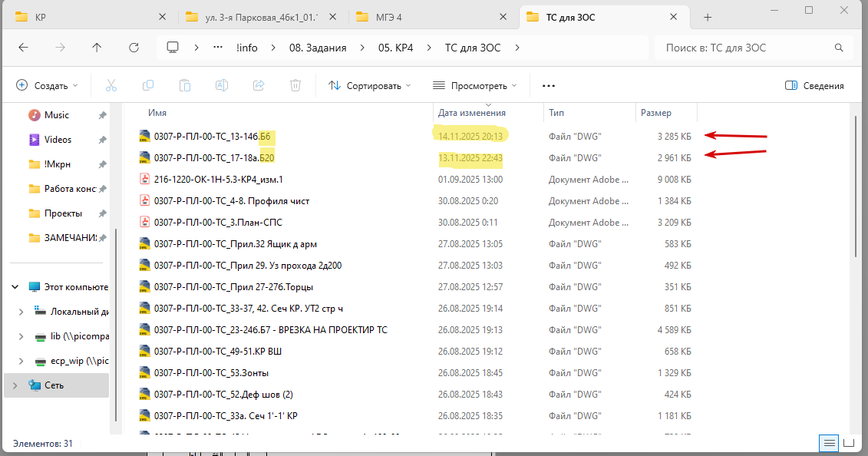Select the DWG icon of 0307-Р-ПЛ-00-ТС_53.Зонты
Image resolution: width=868 pixels, height=456 pixels.
coord(144,373)
